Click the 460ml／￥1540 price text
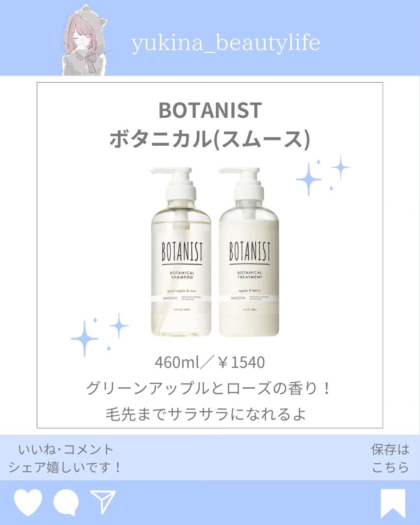The width and height of the screenshot is (420, 525). point(210,362)
